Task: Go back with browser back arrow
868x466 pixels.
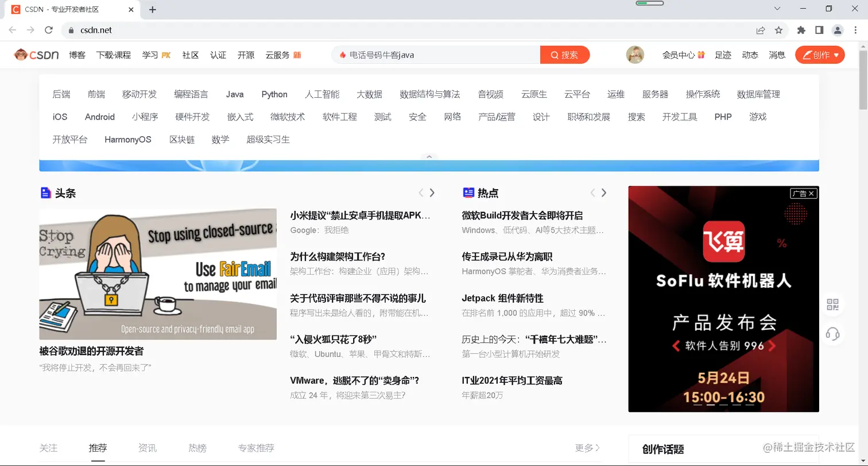Action: (13, 30)
